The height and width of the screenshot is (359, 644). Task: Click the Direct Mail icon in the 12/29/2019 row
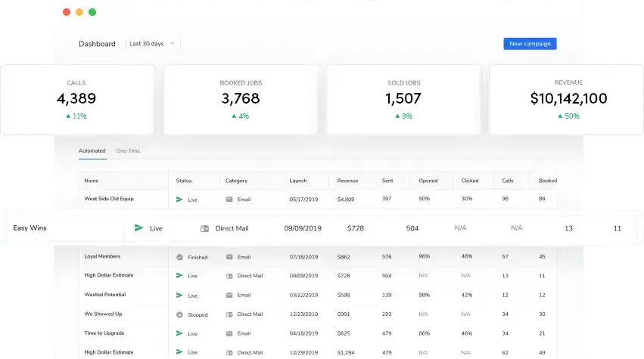pos(229,352)
